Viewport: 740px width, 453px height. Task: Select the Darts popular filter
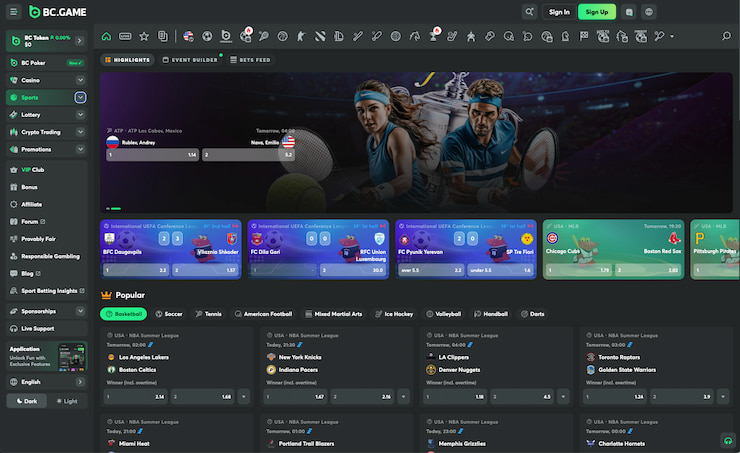tap(533, 314)
